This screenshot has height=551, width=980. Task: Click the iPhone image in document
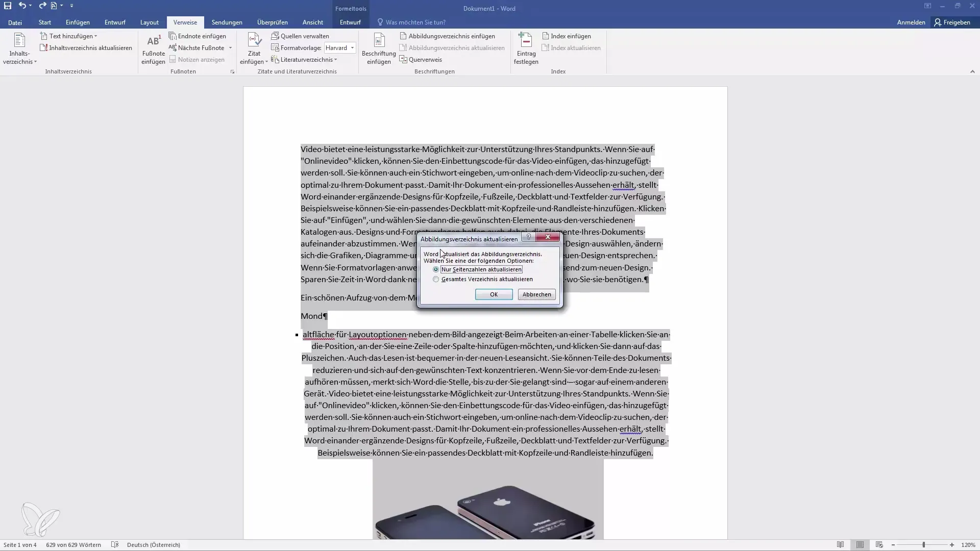coord(488,499)
